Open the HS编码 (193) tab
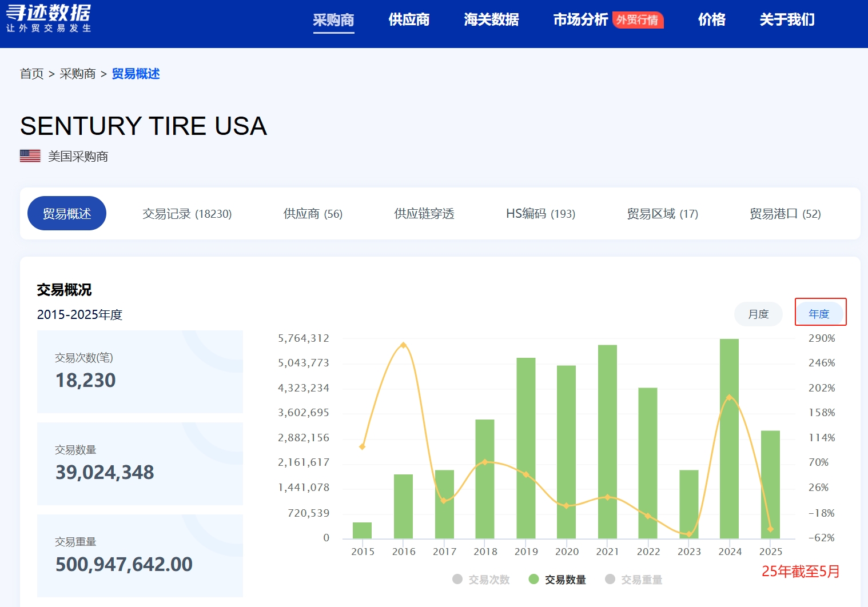Viewport: 868px width, 607px height. click(x=540, y=214)
